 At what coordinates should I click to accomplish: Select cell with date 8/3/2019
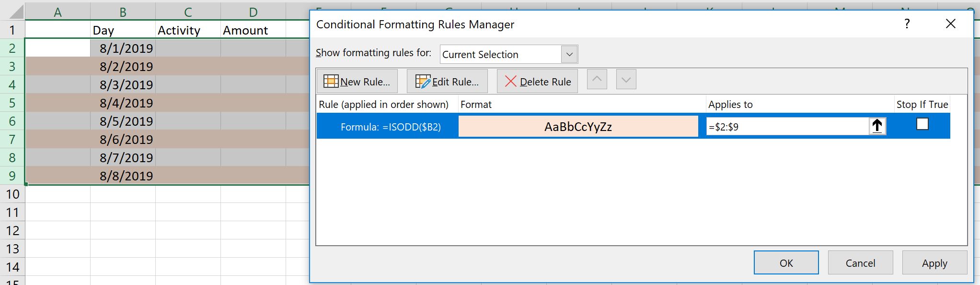coord(123,84)
